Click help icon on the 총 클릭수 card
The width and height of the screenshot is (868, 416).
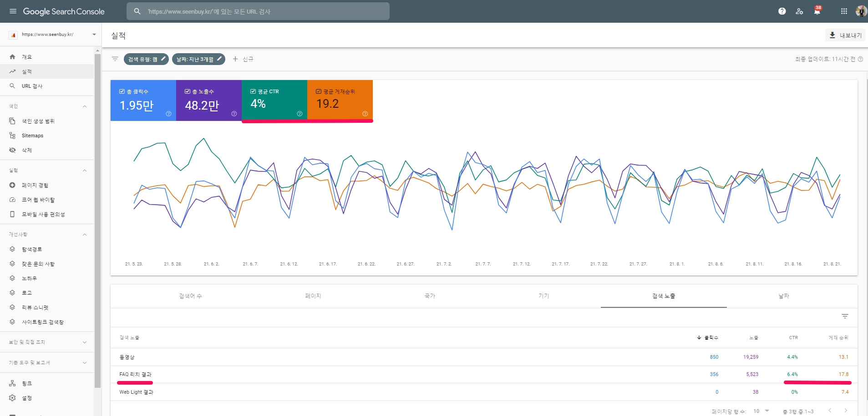[x=168, y=114]
